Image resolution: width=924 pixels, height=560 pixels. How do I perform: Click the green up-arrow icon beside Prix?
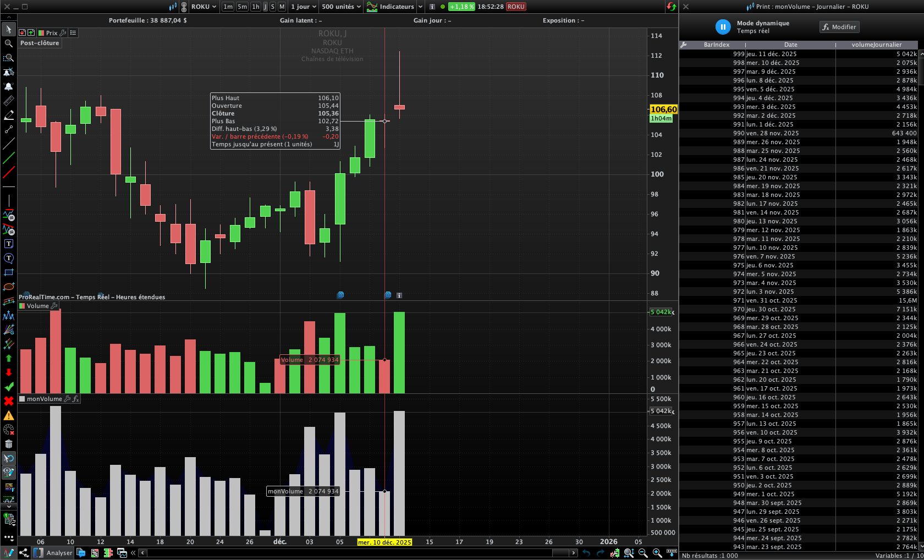(31, 33)
